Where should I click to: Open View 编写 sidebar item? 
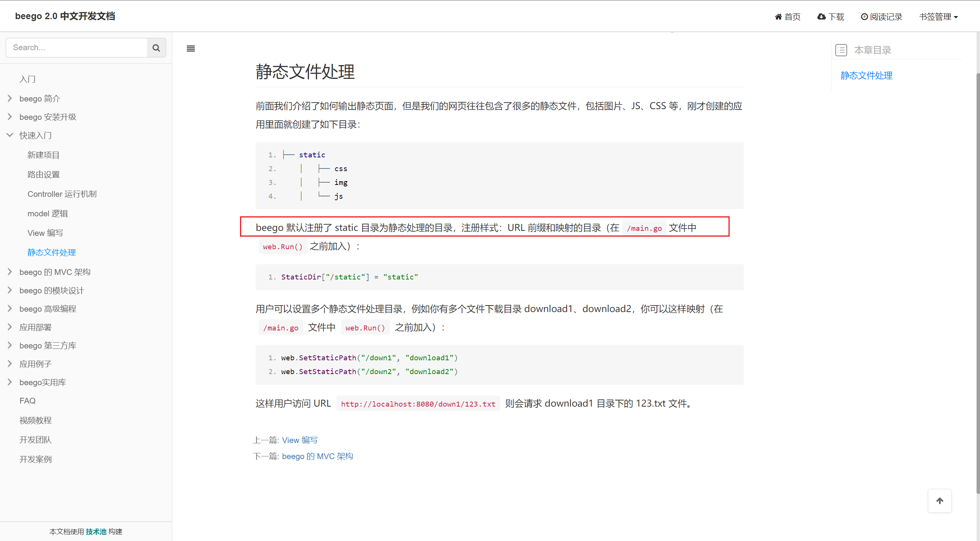[45, 233]
